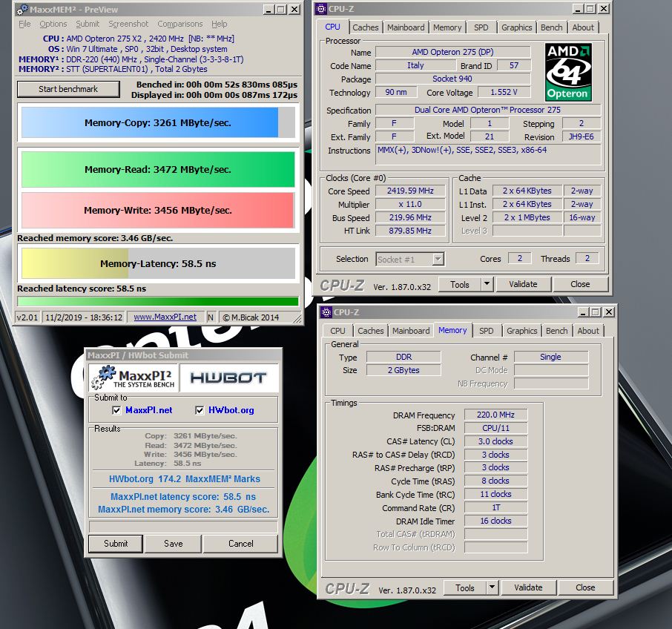Viewport: 672px width, 629px height.
Task: Click the Core Speed 2419.59 MHz field
Action: pos(410,191)
